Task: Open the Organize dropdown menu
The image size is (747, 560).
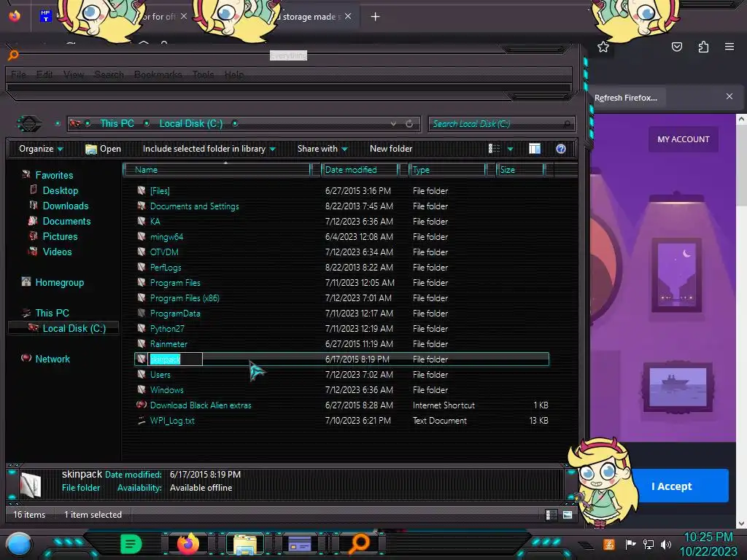Action: click(41, 149)
